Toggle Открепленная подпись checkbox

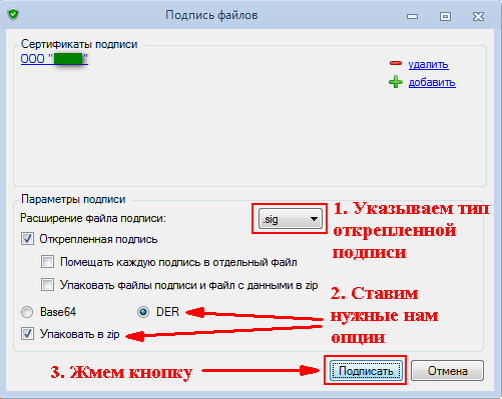click(x=27, y=239)
